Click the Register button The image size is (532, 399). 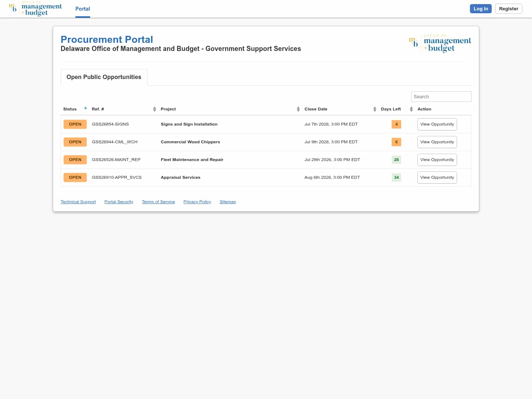coord(508,9)
